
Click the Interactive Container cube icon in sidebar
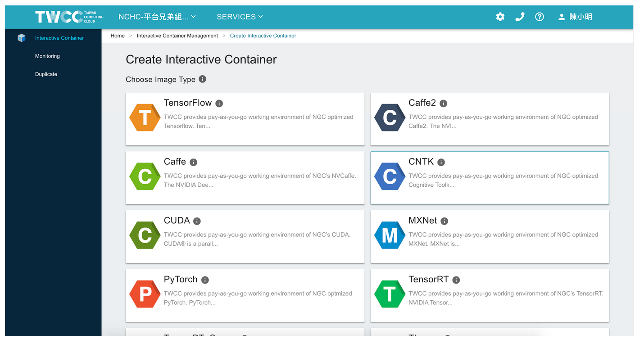[x=22, y=38]
